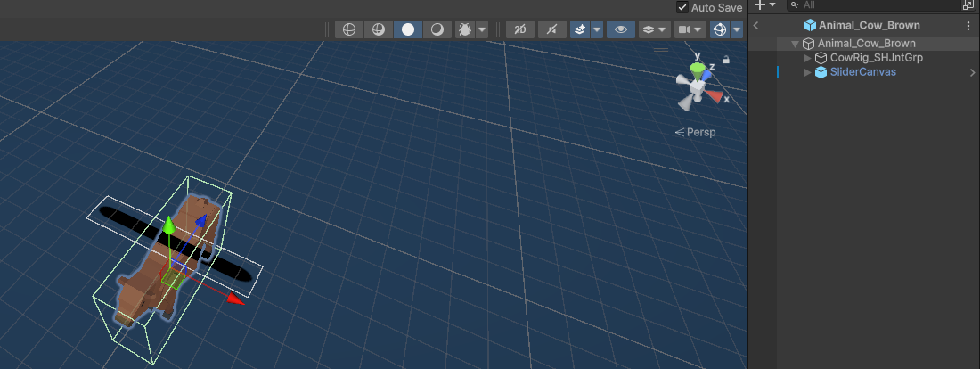Toggle scene view effects (sky/fog) button

579,29
